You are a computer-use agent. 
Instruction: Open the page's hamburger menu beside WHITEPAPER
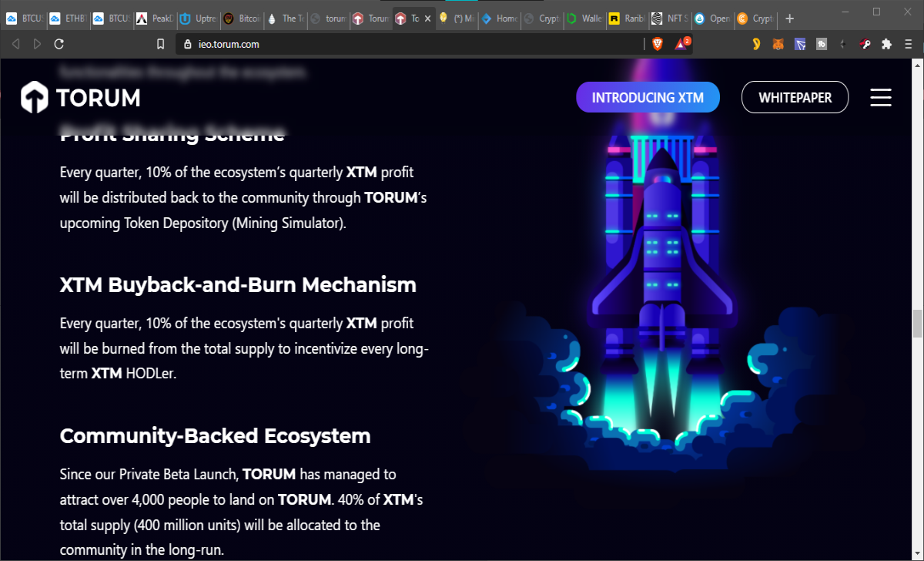pyautogui.click(x=881, y=98)
